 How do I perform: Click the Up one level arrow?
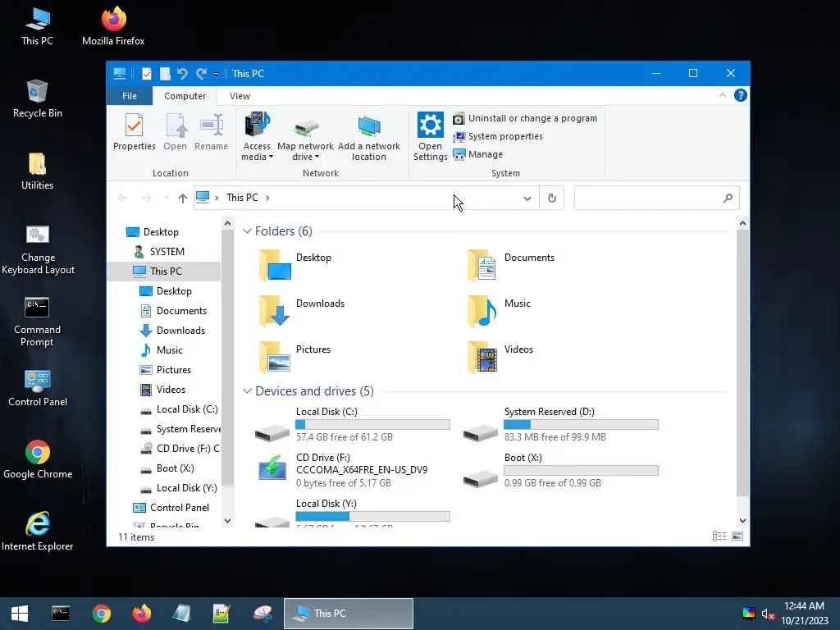tap(183, 199)
